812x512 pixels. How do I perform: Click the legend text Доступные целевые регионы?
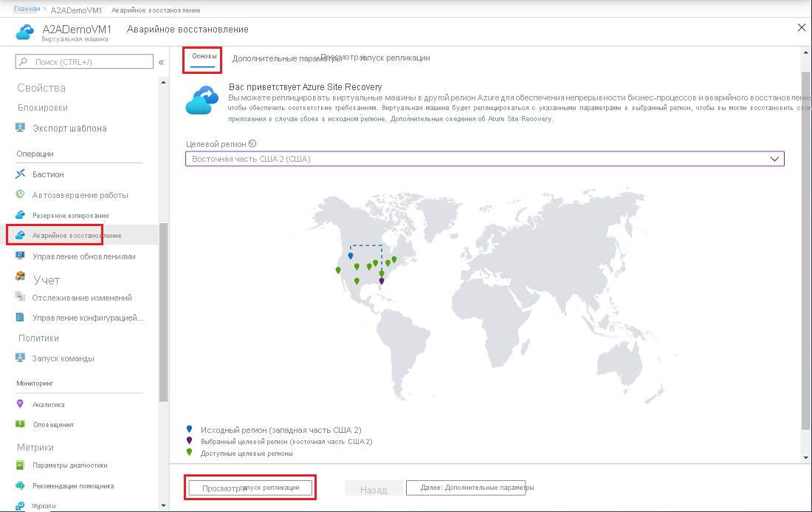coord(247,454)
